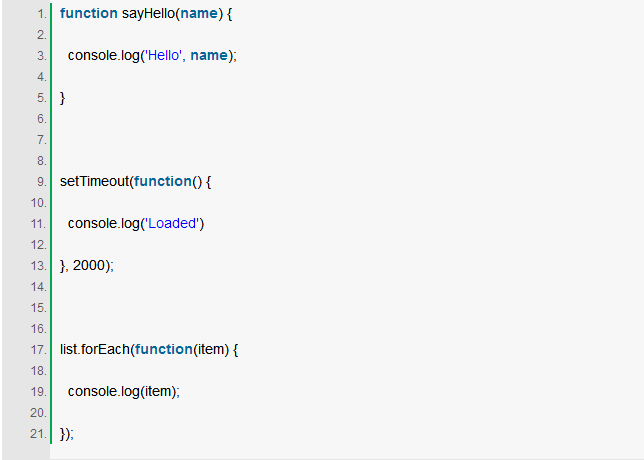Click the 'function' keyword on line 17
The height and width of the screenshot is (460, 644).
[x=163, y=350]
